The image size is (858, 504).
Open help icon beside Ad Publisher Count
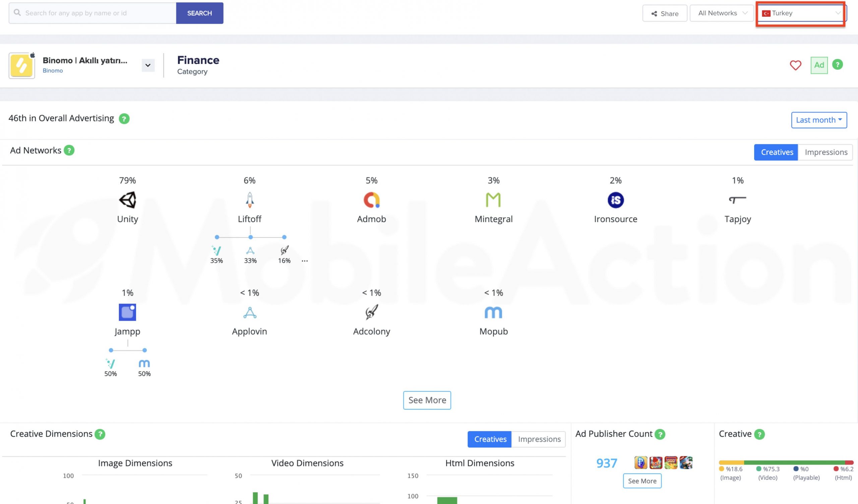pyautogui.click(x=660, y=434)
